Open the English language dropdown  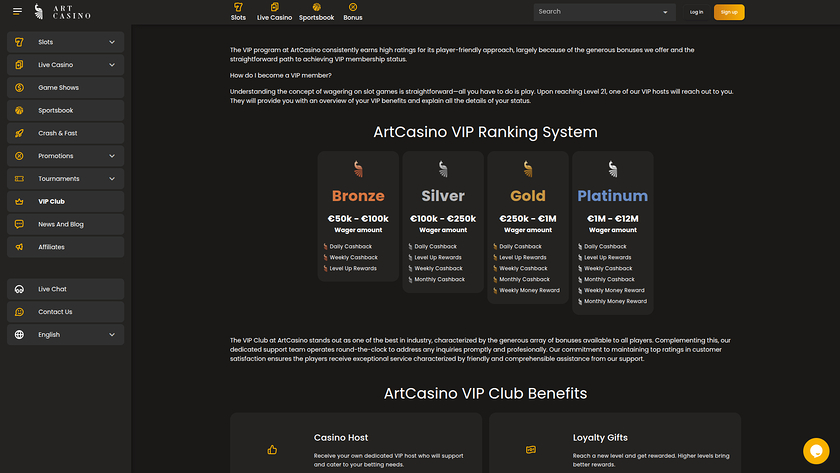[112, 335]
